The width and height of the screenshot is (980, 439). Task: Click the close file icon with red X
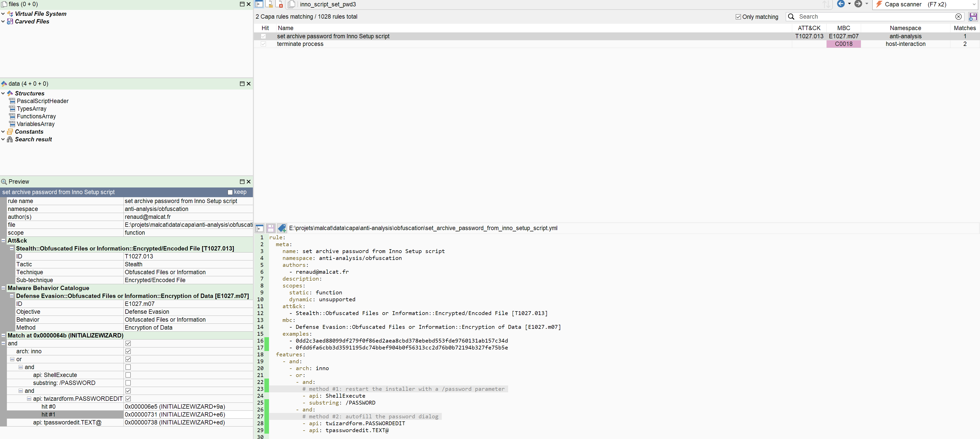(280, 4)
